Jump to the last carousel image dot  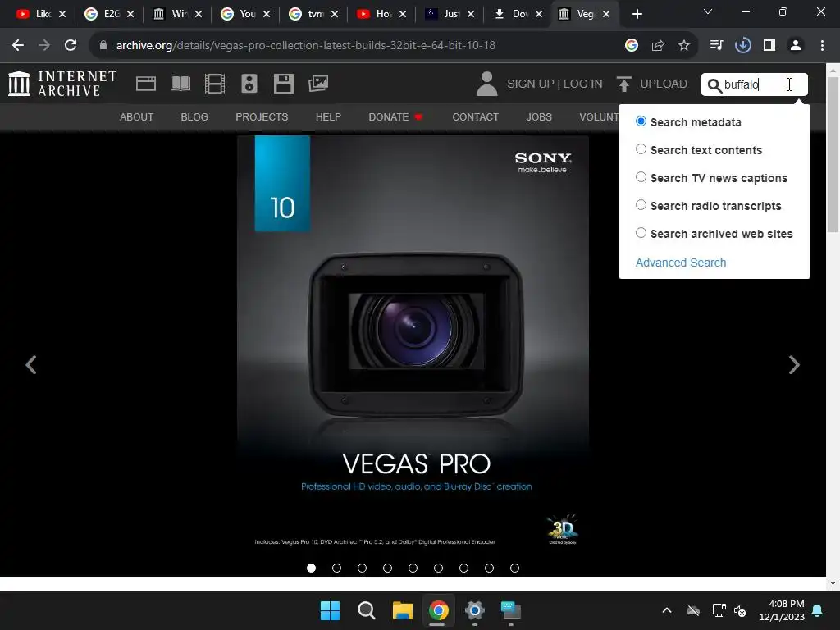(515, 568)
